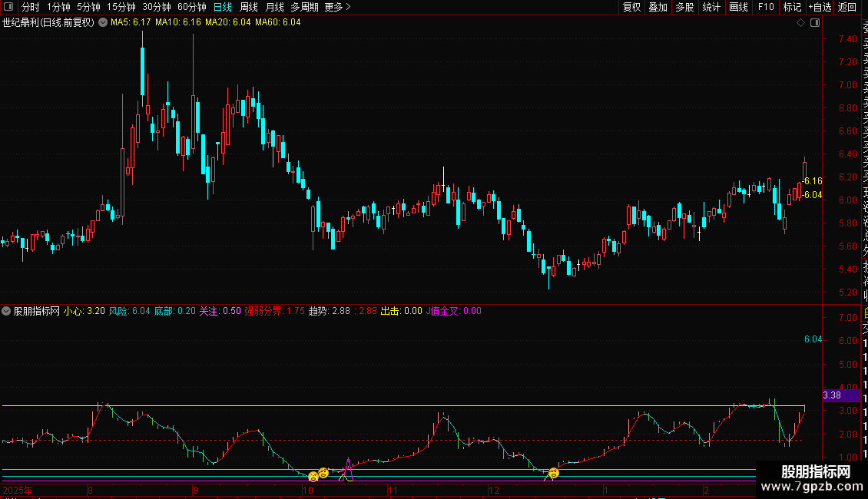Screen dimensions: 868x499
Task: Click the 复权 adjustment button
Action: coord(631,7)
